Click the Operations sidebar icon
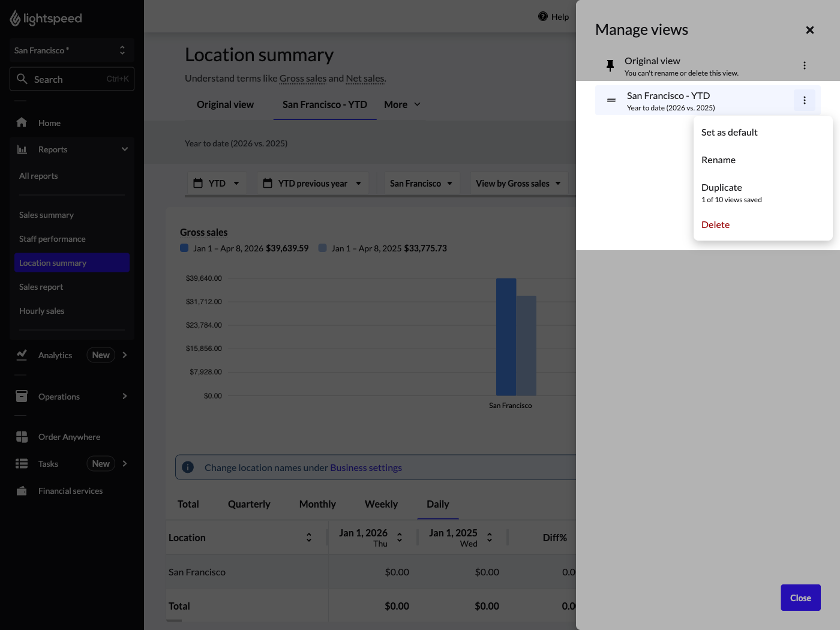This screenshot has height=630, width=840. 22,396
